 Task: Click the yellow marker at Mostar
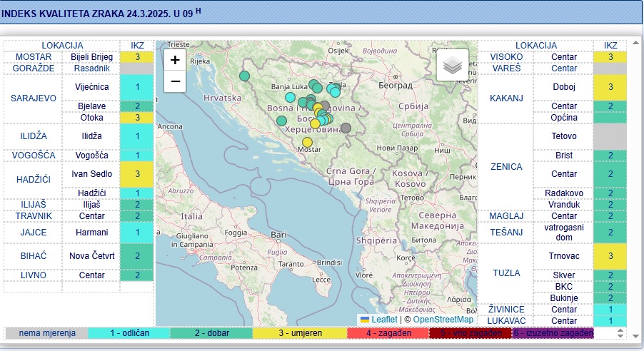[x=307, y=142]
